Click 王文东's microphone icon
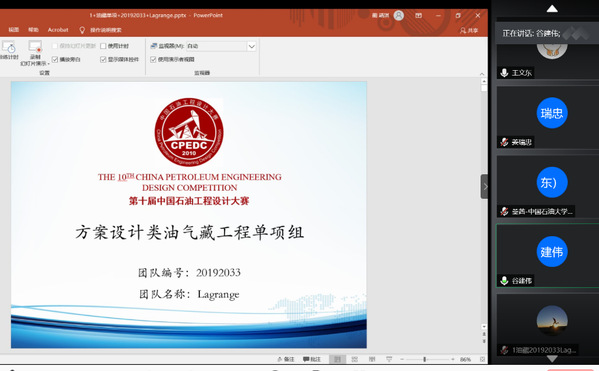The width and height of the screenshot is (599, 371). click(504, 73)
